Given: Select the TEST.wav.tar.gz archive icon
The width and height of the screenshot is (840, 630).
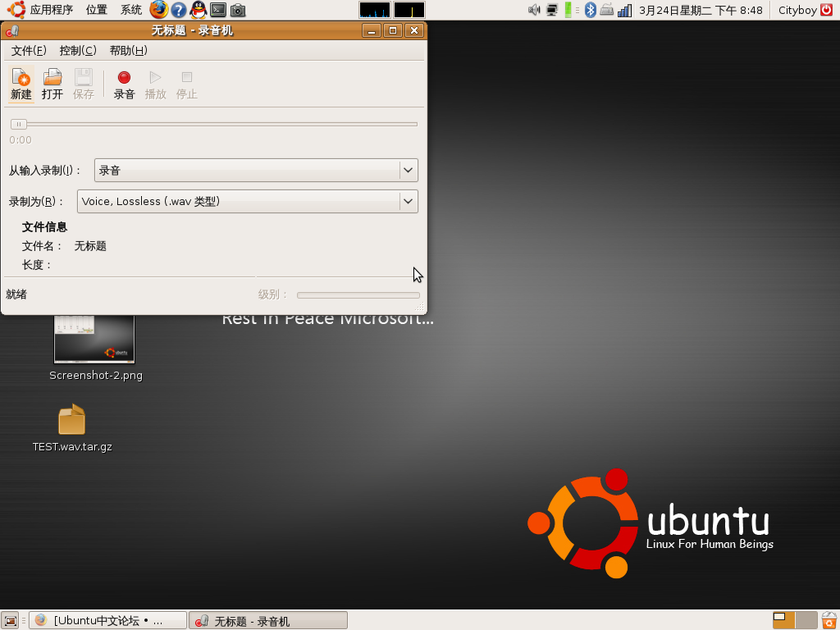Looking at the screenshot, I should pyautogui.click(x=72, y=419).
